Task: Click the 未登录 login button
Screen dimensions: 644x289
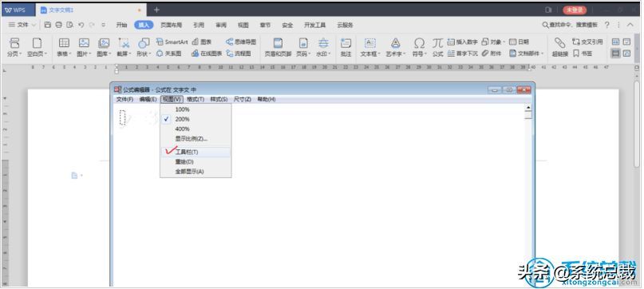Action: coord(575,10)
